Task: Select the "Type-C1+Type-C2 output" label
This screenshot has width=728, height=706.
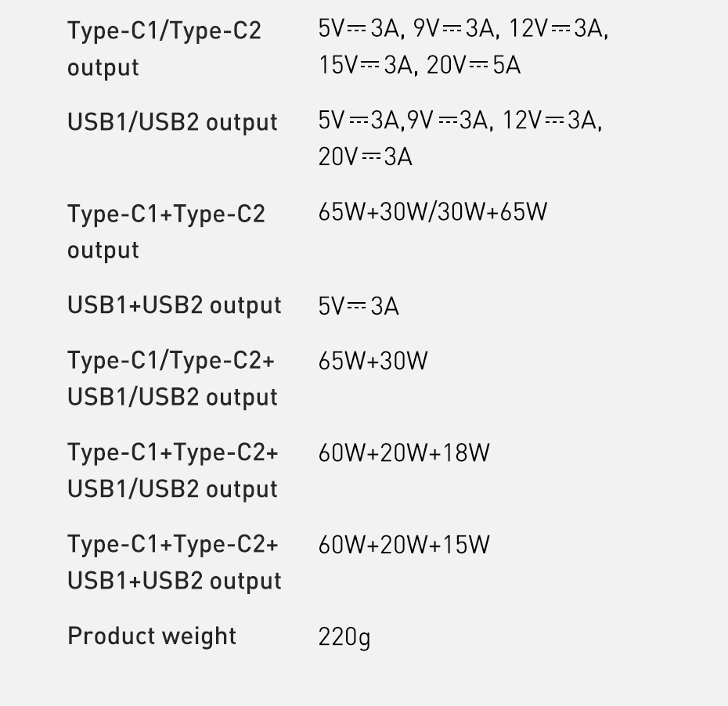Action: (166, 232)
